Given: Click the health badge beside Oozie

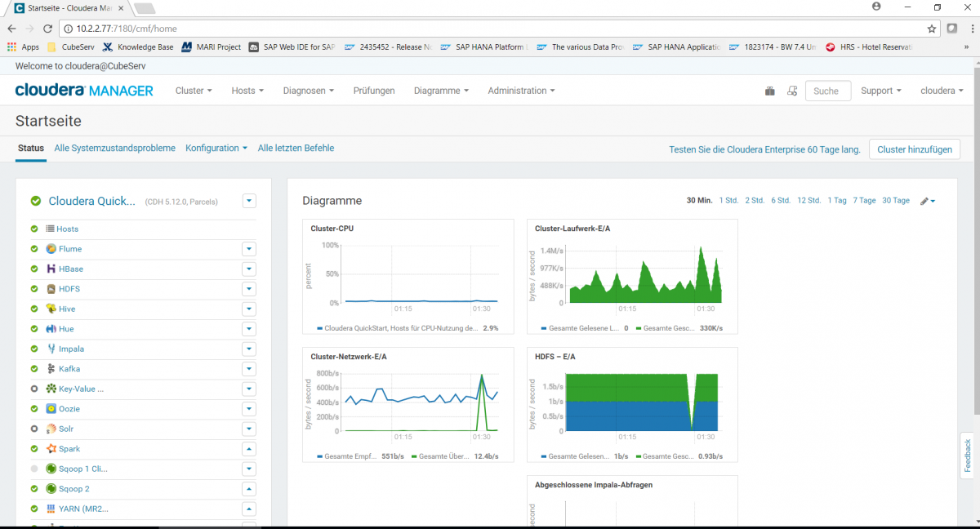Looking at the screenshot, I should [33, 408].
